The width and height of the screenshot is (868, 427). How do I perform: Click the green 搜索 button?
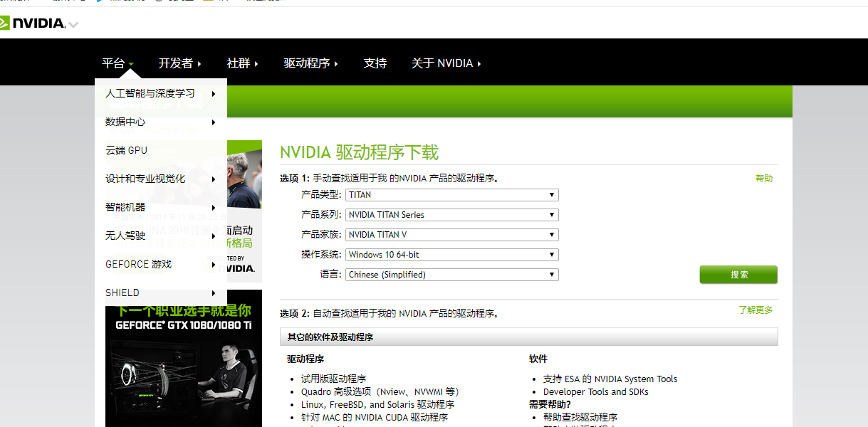coord(738,275)
